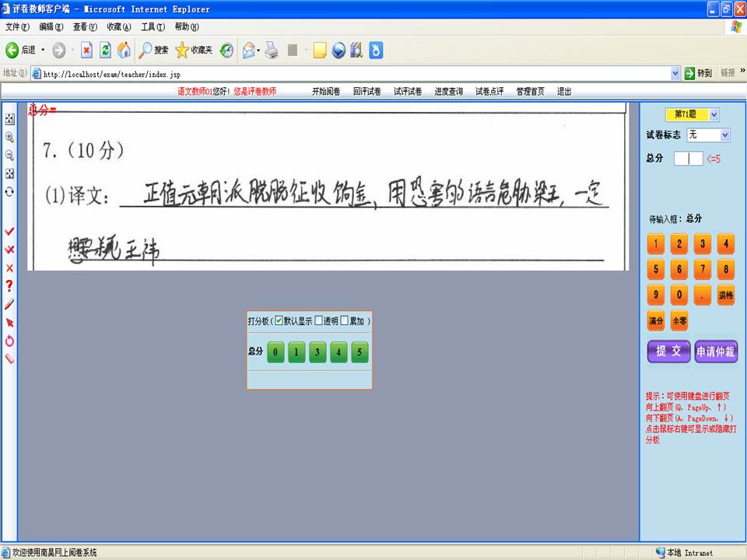Open the address bar dropdown arrow

point(675,73)
